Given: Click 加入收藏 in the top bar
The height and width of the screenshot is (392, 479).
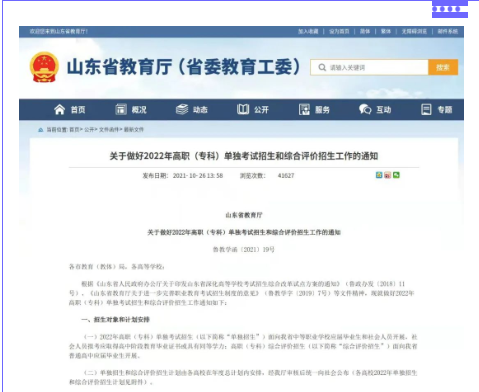Looking at the screenshot, I should click(x=308, y=31).
